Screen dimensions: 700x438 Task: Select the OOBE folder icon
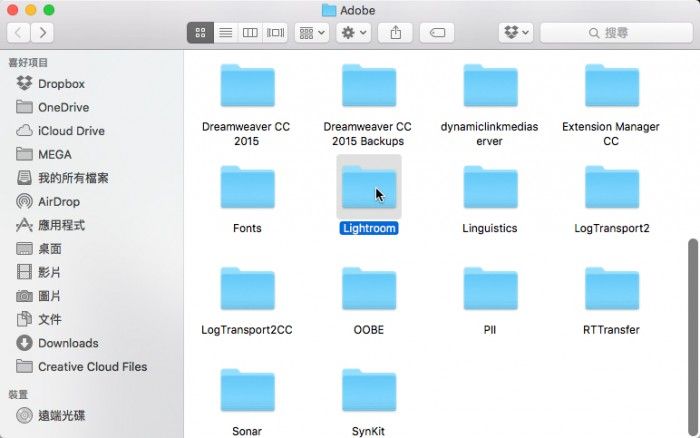(369, 289)
